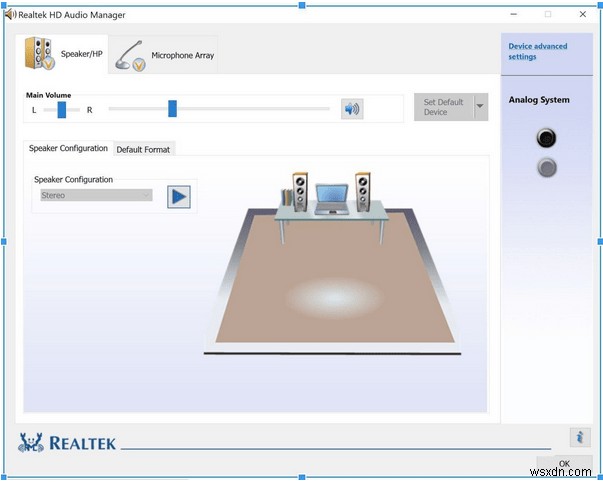The width and height of the screenshot is (603, 482).
Task: Play the speaker test sound
Action: point(179,197)
